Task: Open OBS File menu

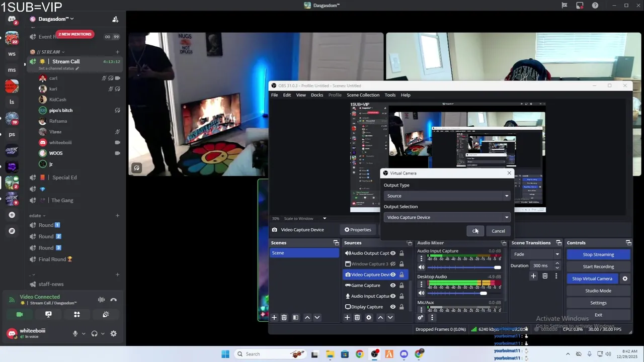Action: pos(275,95)
